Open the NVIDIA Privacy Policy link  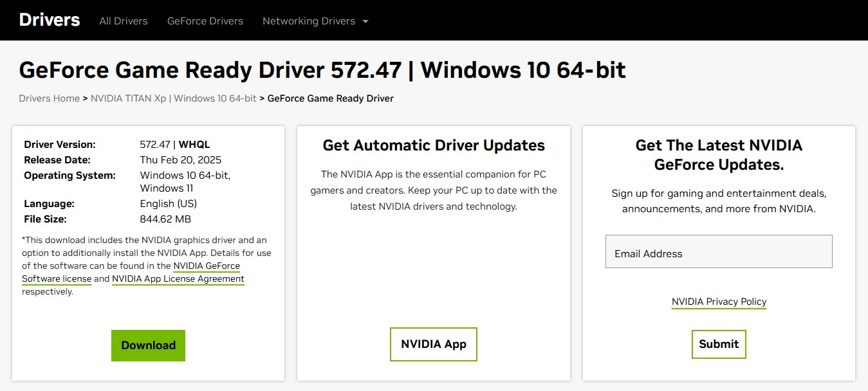(x=719, y=302)
